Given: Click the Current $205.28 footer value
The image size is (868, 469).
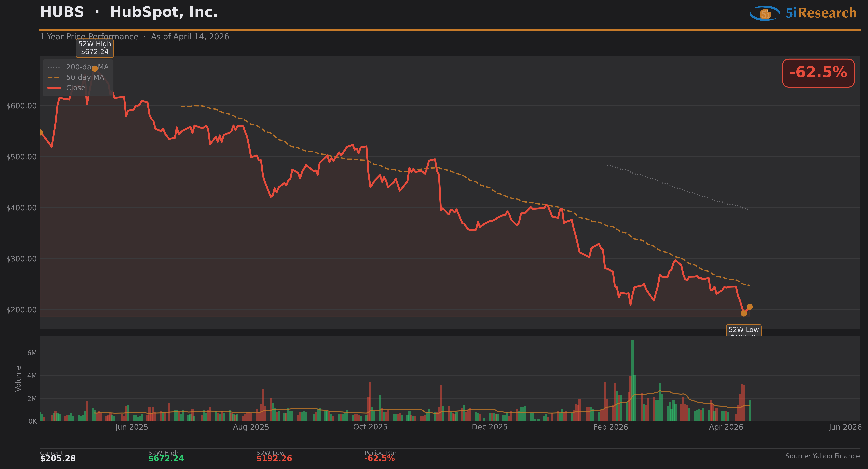Looking at the screenshot, I should [x=58, y=458].
